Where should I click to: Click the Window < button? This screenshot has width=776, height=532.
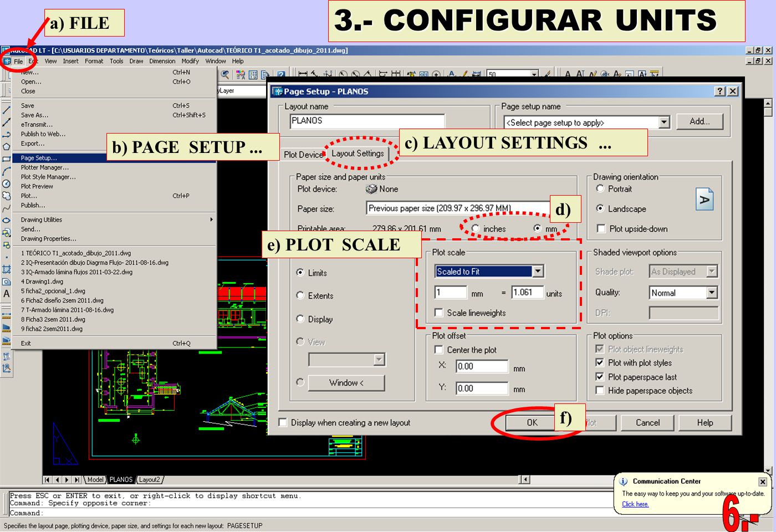346,383
